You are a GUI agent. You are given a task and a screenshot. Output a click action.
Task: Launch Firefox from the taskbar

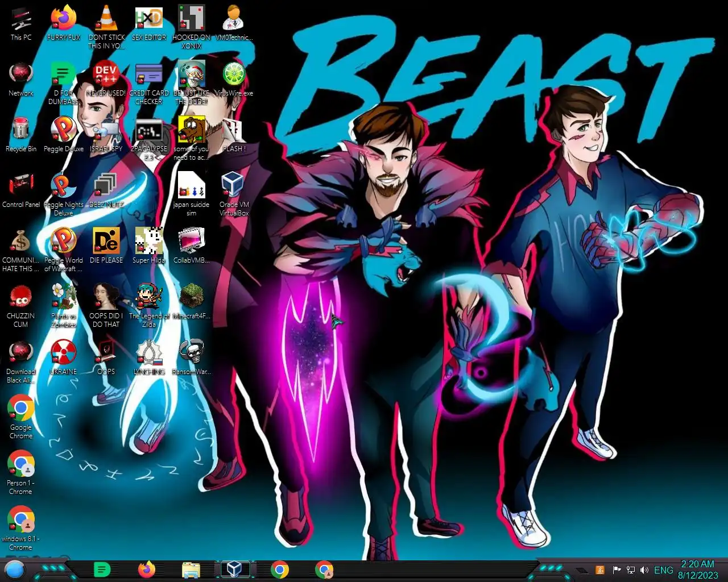147,569
